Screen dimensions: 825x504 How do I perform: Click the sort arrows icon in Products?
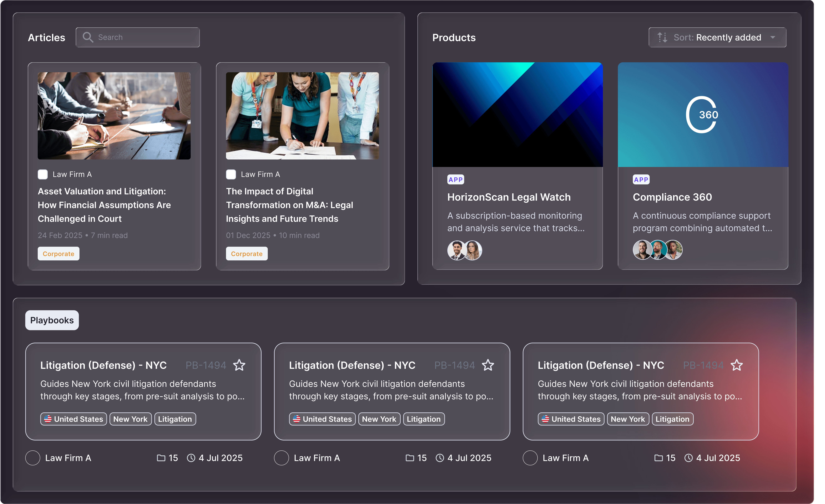point(662,38)
